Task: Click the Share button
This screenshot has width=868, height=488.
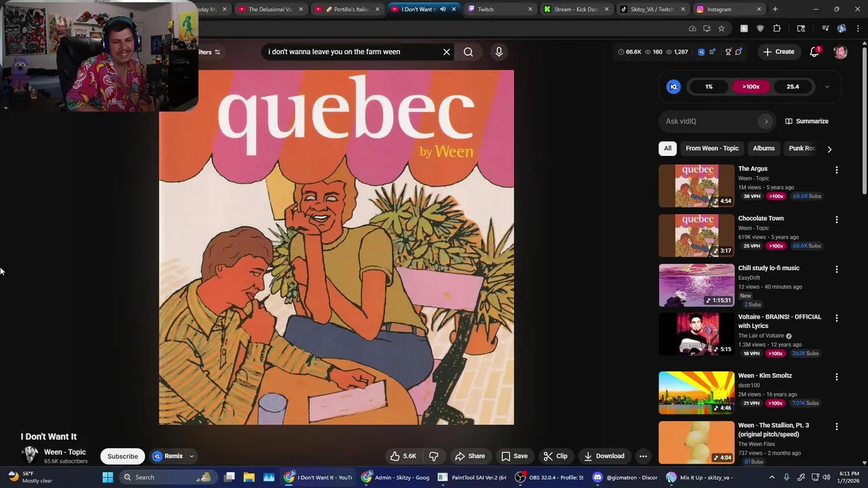Action: (470, 456)
